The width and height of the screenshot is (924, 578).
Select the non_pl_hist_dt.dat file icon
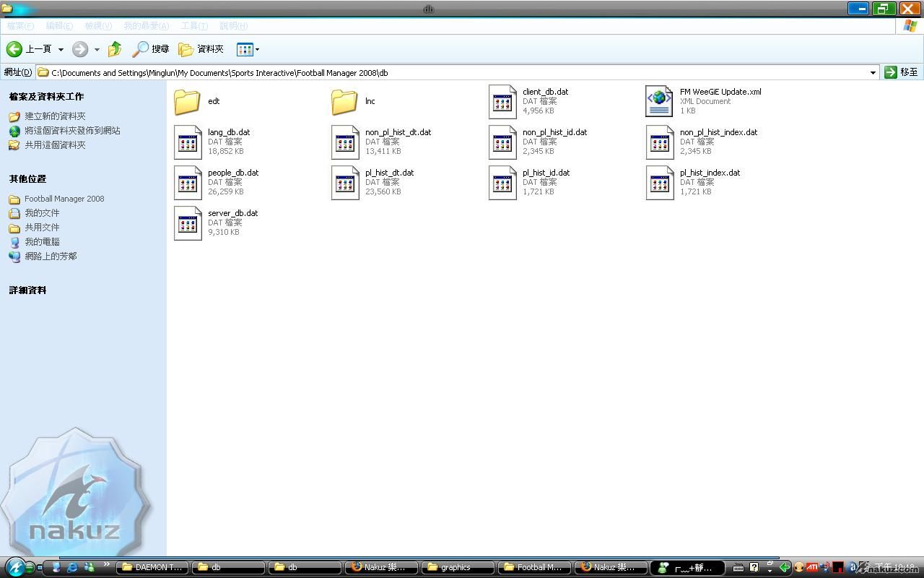click(345, 142)
